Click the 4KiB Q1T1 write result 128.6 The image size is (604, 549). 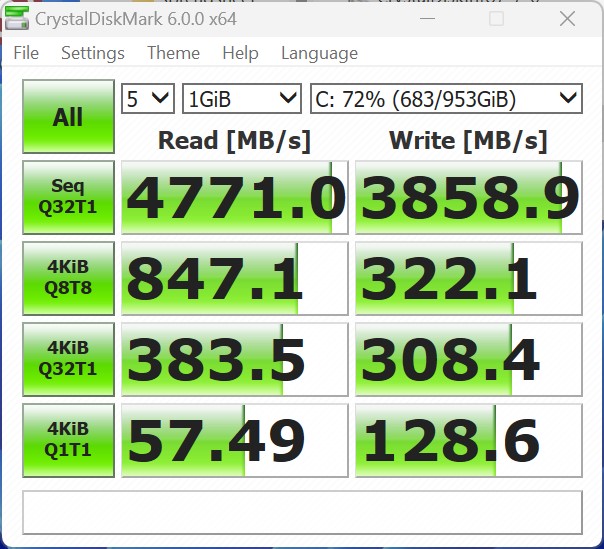tap(469, 441)
